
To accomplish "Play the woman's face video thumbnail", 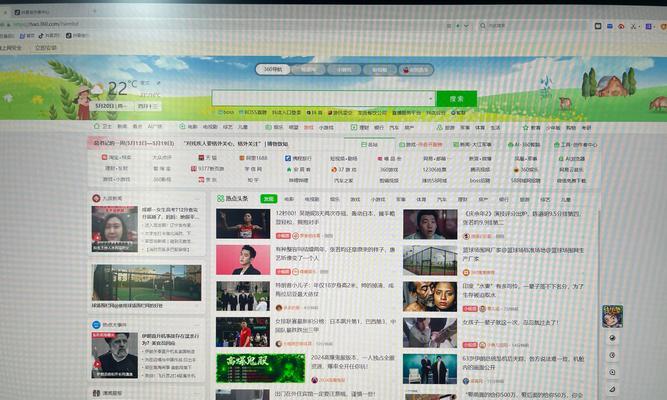I will [x=114, y=229].
